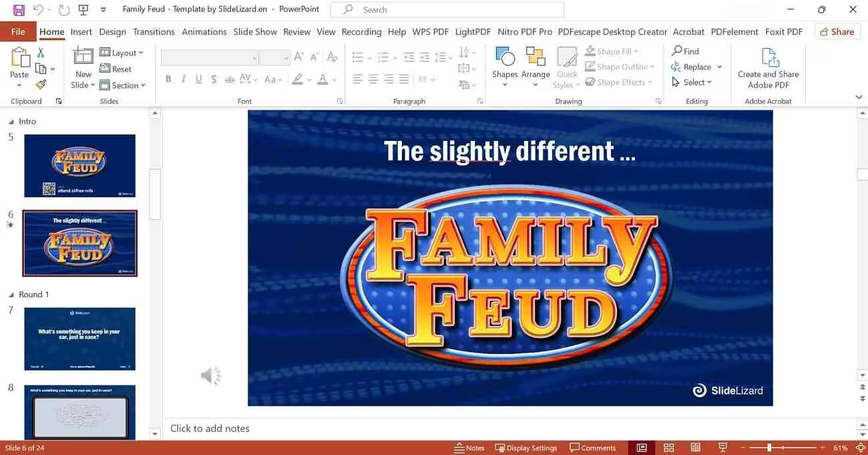Collapse the Round 1 section
Viewport: 868px width, 455px height.
(x=11, y=295)
